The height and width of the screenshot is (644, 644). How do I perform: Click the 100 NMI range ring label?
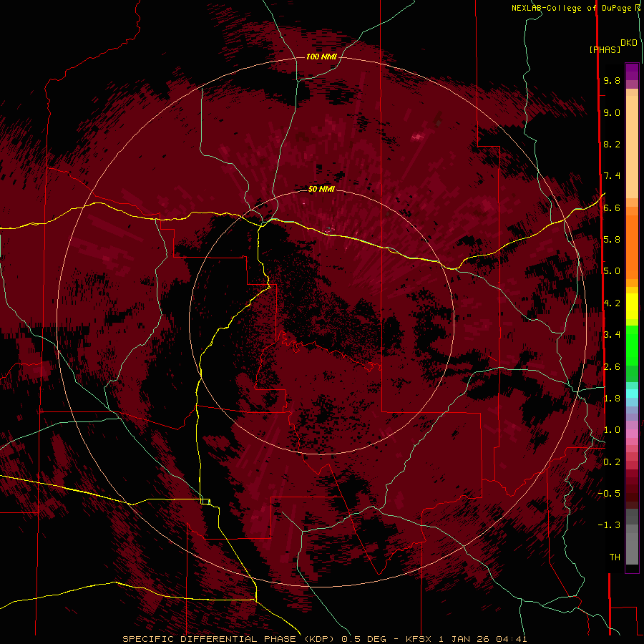pyautogui.click(x=321, y=57)
